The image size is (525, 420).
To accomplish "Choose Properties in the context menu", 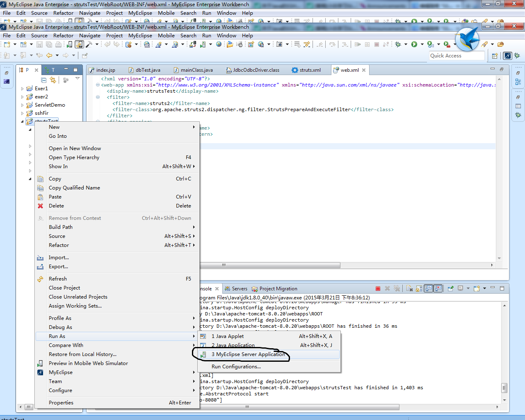I will point(117,402).
